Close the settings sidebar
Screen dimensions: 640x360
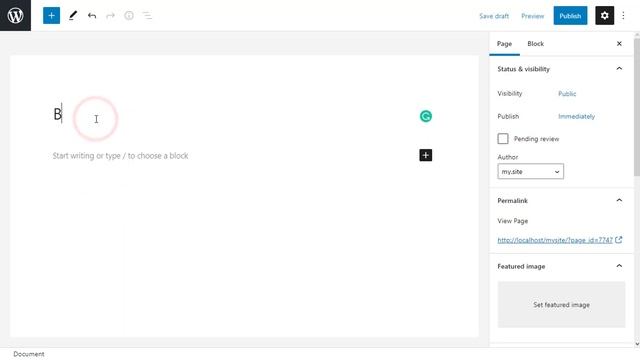[619, 44]
